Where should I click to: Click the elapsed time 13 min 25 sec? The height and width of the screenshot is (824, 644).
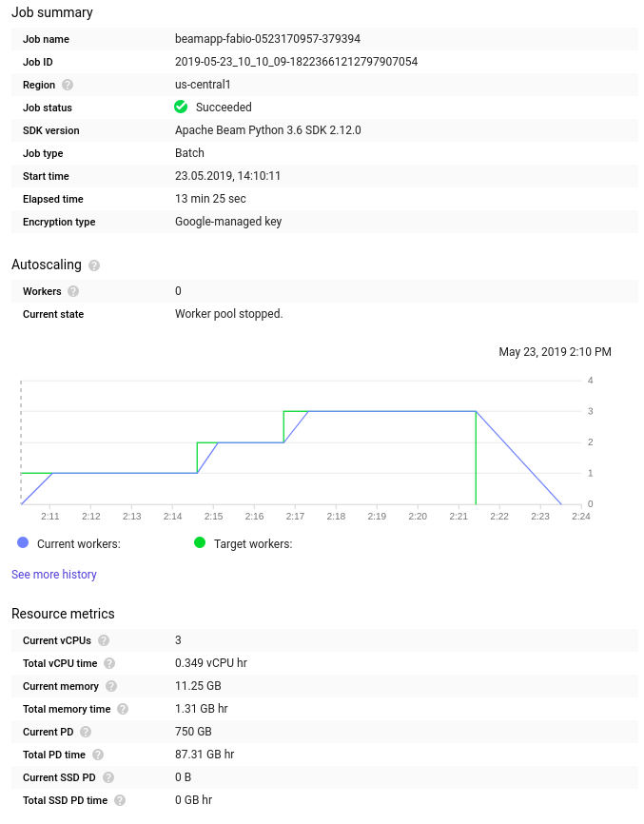(210, 199)
